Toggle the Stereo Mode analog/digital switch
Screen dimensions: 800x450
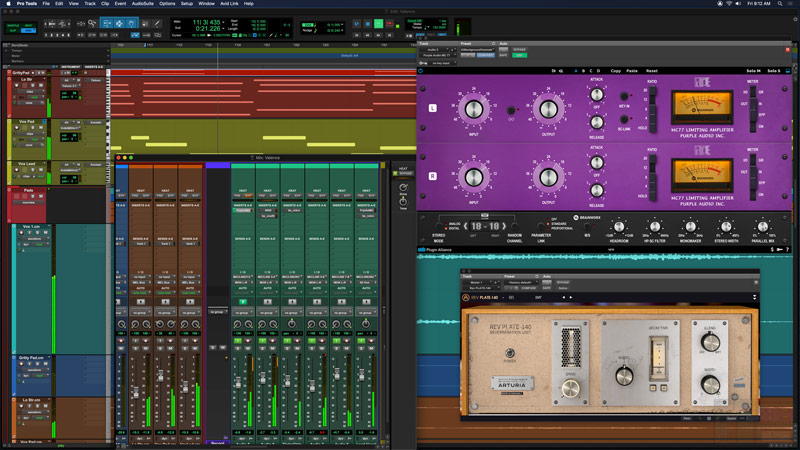(x=438, y=226)
